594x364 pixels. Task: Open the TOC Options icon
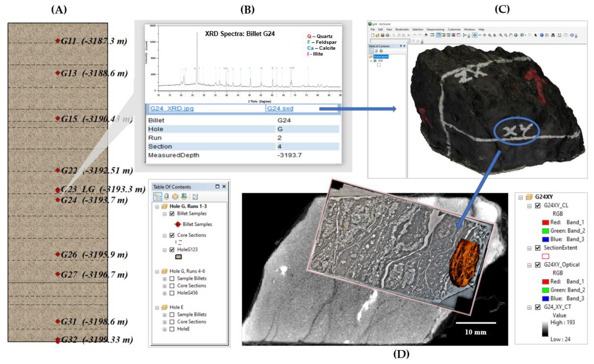[x=195, y=197]
